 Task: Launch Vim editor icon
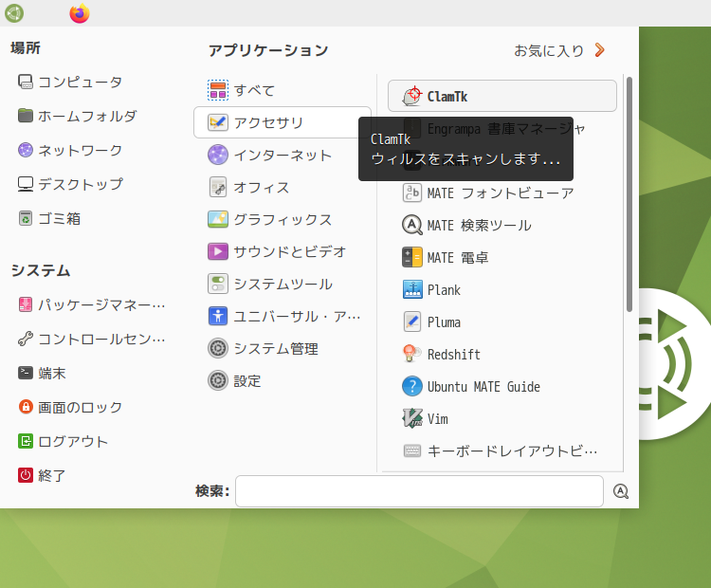coord(412,418)
